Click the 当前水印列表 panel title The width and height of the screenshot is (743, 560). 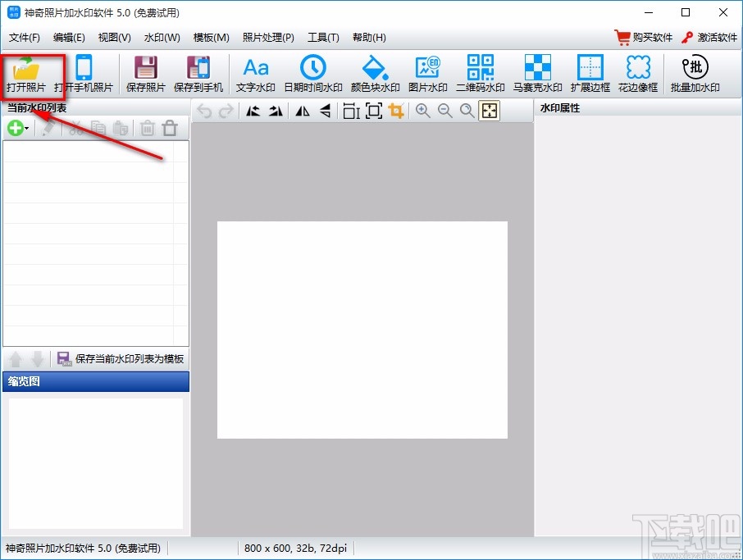pyautogui.click(x=37, y=108)
